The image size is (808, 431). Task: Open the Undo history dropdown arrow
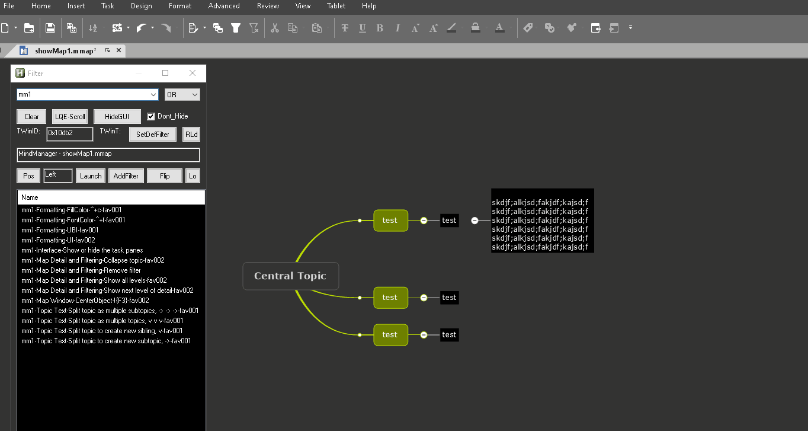point(153,28)
